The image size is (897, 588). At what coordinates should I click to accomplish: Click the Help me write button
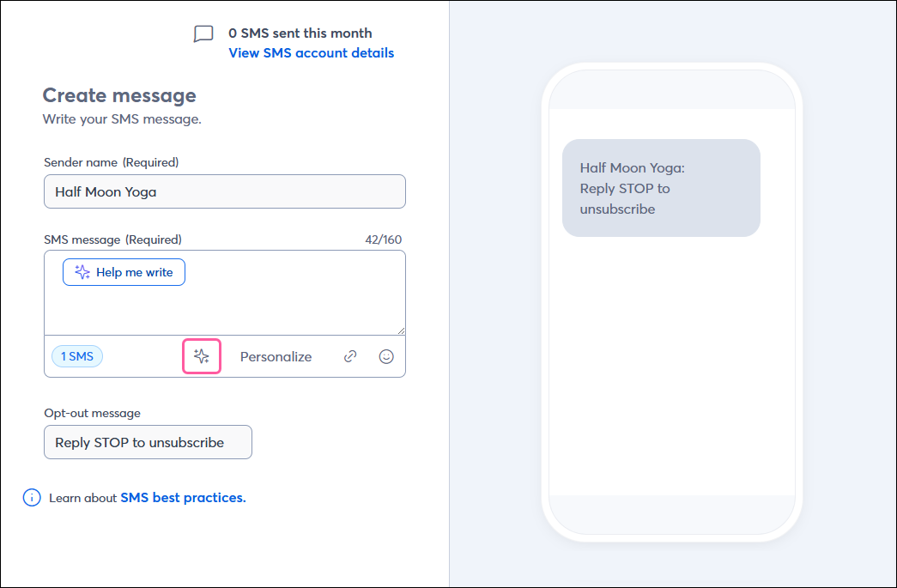[x=124, y=271]
